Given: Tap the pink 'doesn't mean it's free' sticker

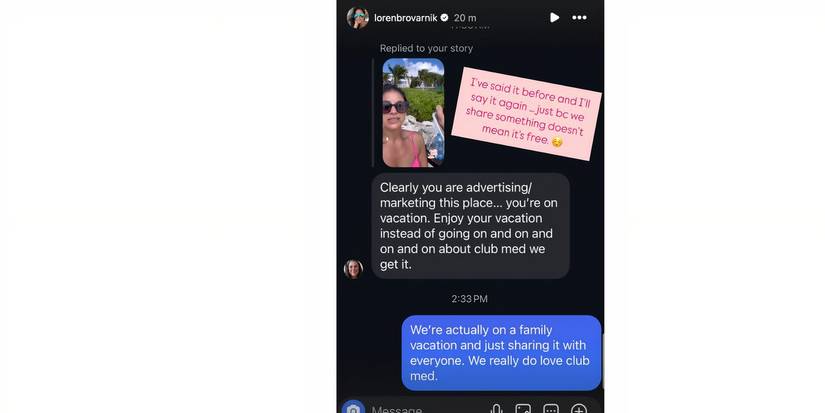Looking at the screenshot, I should click(x=527, y=114).
